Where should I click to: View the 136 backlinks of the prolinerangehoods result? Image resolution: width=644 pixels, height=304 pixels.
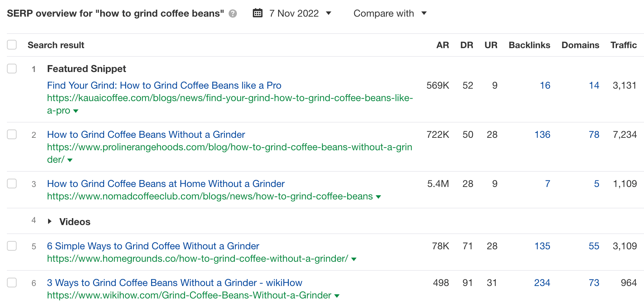(542, 135)
